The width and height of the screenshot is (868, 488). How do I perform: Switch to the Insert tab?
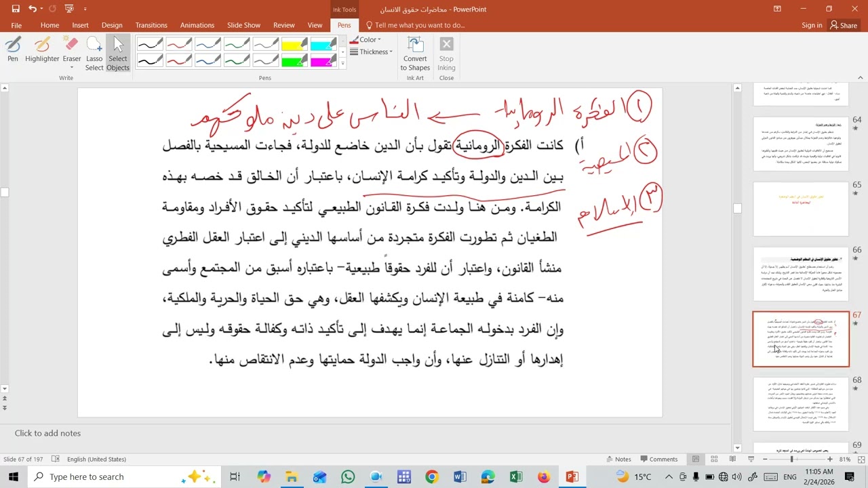(80, 25)
